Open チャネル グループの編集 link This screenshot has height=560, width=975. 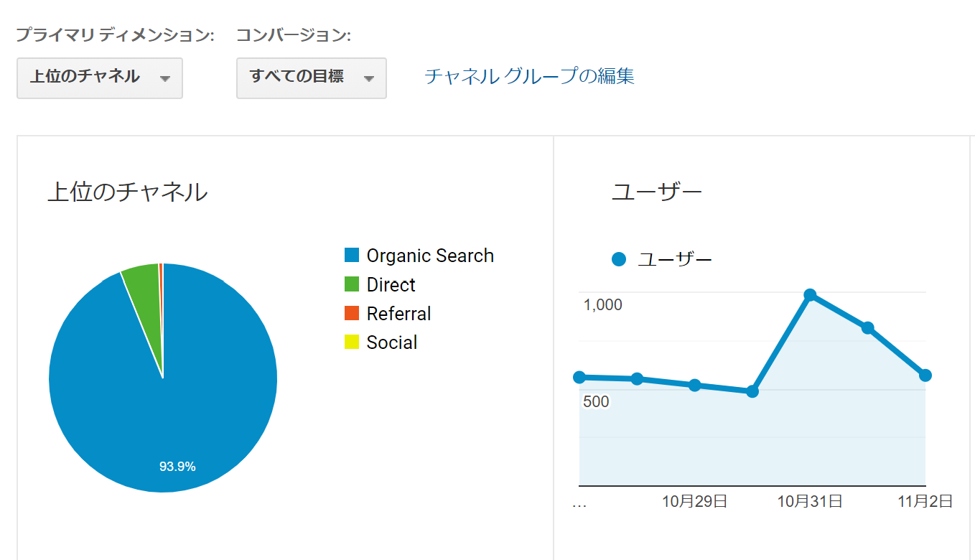point(530,75)
